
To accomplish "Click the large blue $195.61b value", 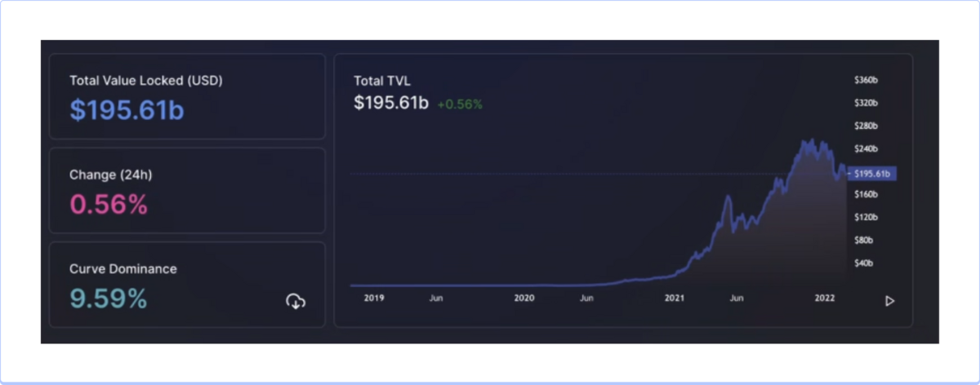I will (x=127, y=109).
